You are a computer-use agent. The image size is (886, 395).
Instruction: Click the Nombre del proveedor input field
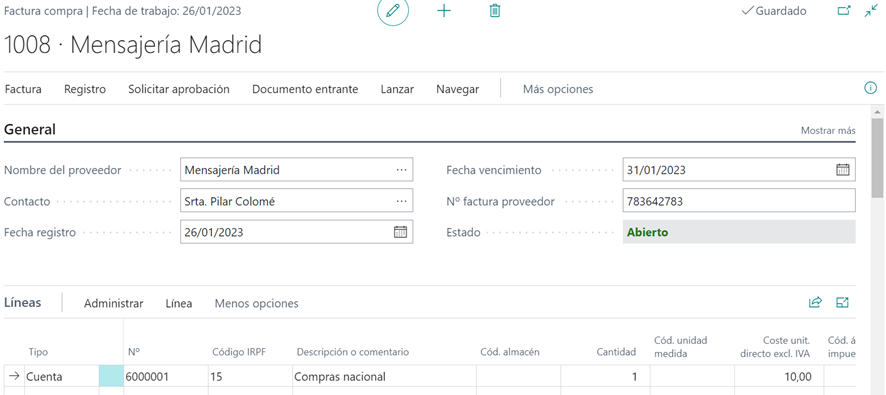(x=297, y=170)
